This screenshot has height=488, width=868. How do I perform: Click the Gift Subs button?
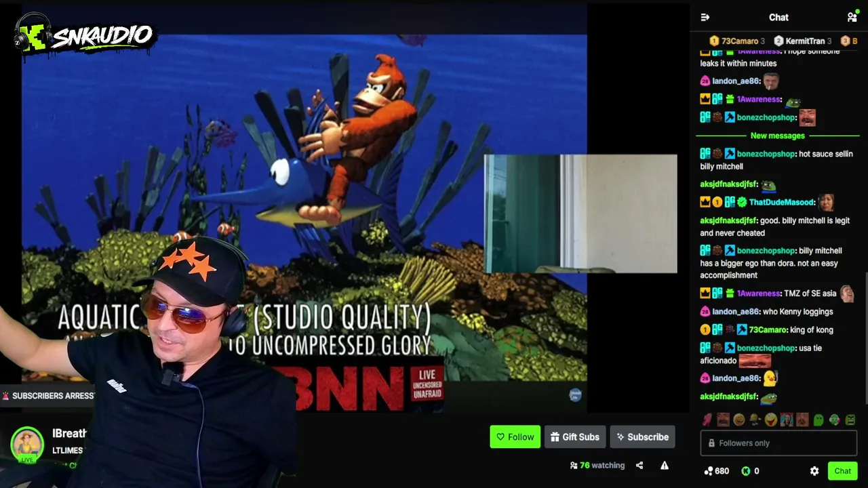click(574, 437)
